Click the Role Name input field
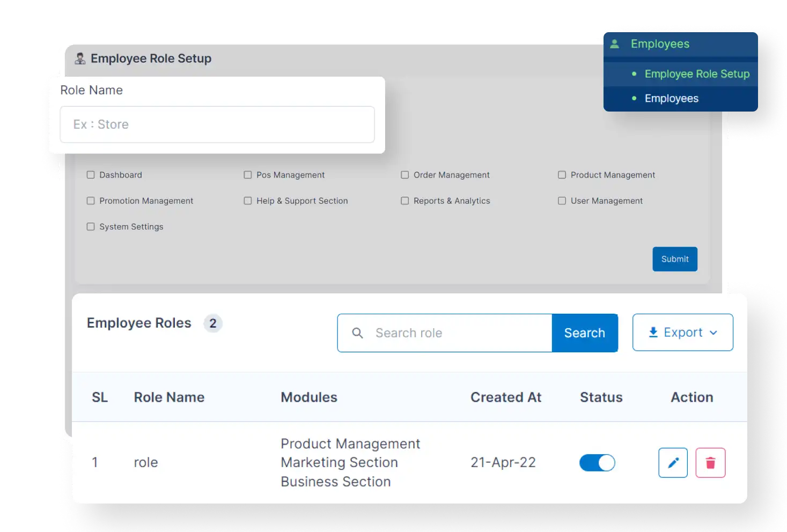The image size is (787, 532). pos(217,124)
